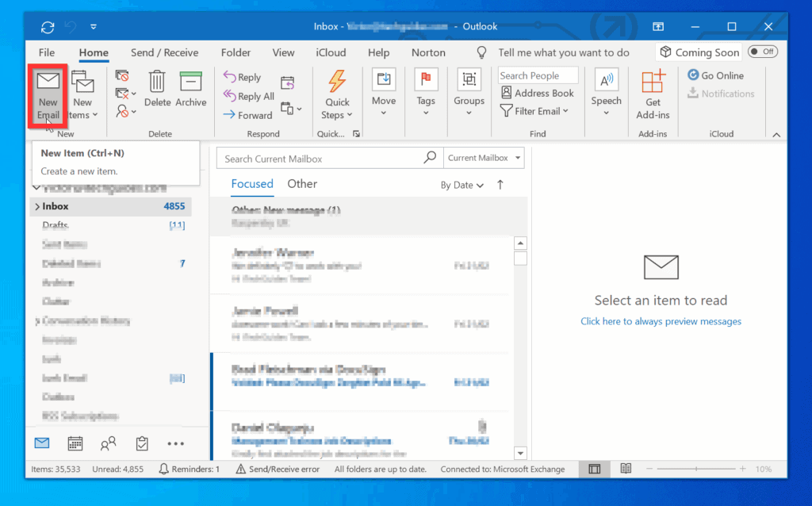Toggle sort order arrow in message list

click(500, 185)
